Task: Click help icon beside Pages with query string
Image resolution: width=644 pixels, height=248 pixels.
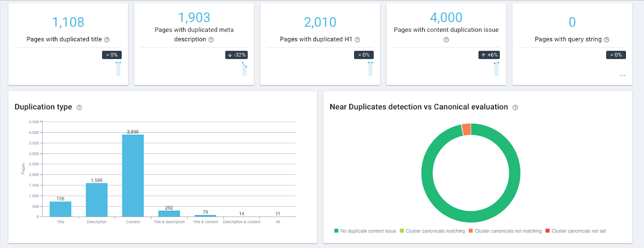Action: 607,40
